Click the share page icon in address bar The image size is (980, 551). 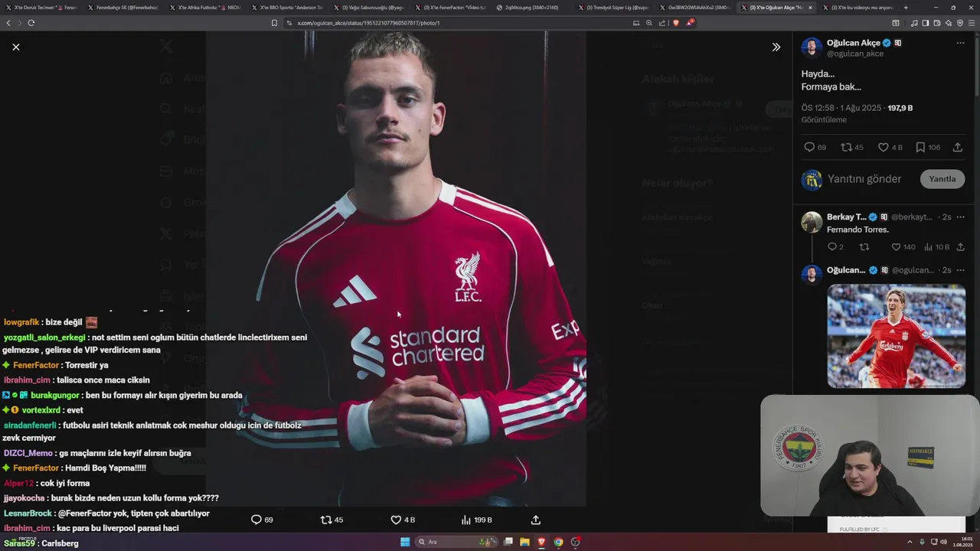662,23
